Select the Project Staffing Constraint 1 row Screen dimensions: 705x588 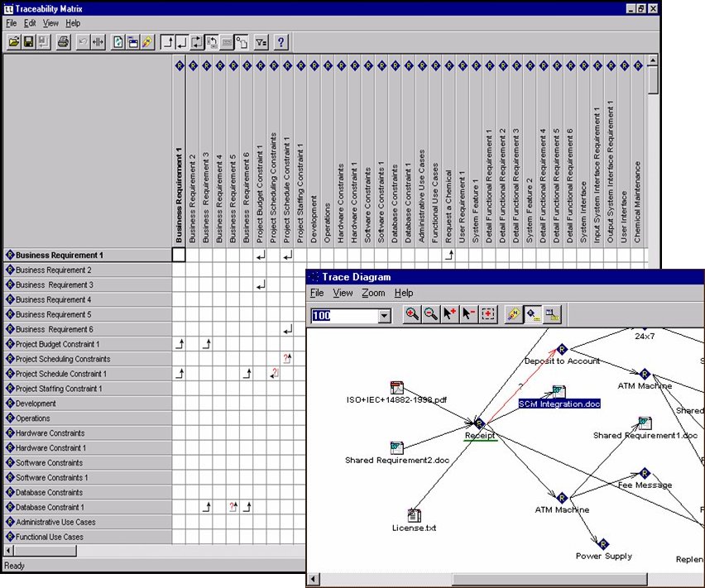88,389
